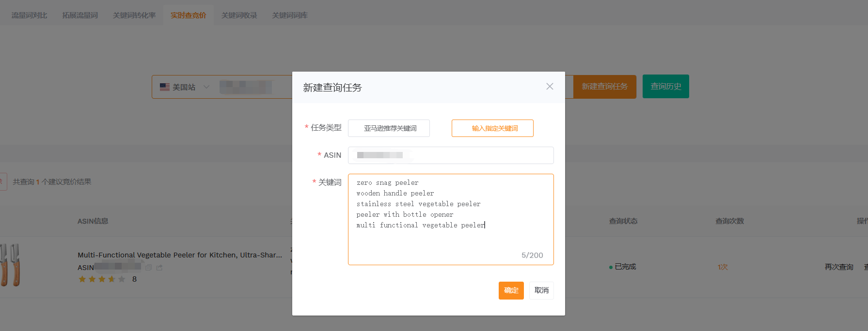This screenshot has height=331, width=868.
Task: Go to the 关键词转化率 tab
Action: (134, 15)
